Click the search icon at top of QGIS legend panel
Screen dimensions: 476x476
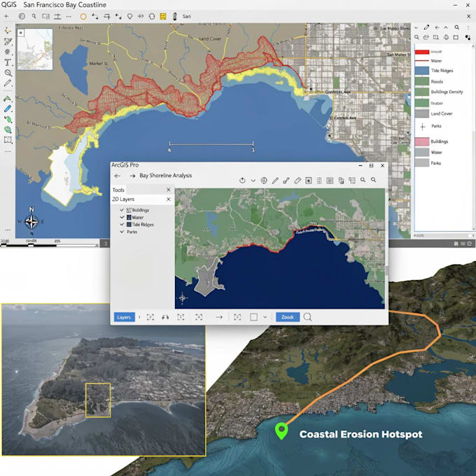coord(456,27)
